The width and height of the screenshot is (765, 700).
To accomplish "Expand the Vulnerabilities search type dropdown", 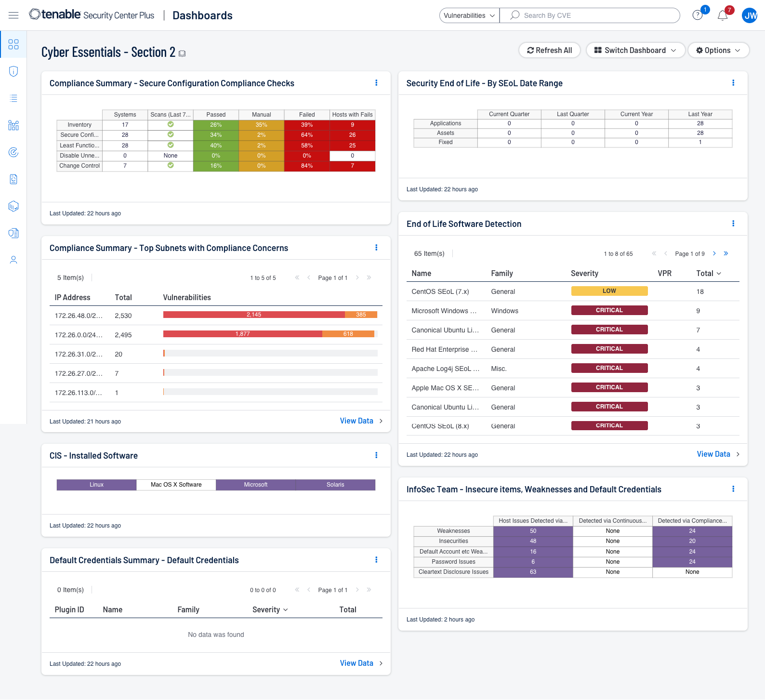I will [469, 15].
